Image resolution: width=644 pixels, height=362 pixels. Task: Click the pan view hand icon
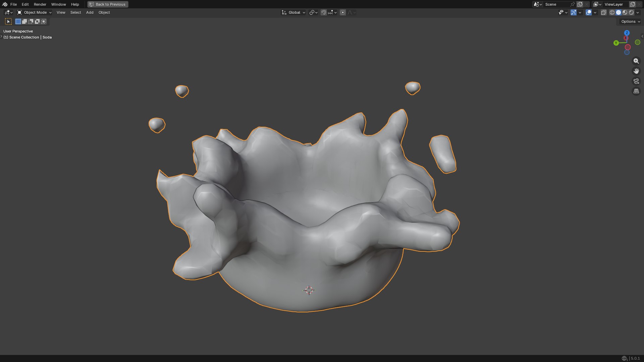636,71
